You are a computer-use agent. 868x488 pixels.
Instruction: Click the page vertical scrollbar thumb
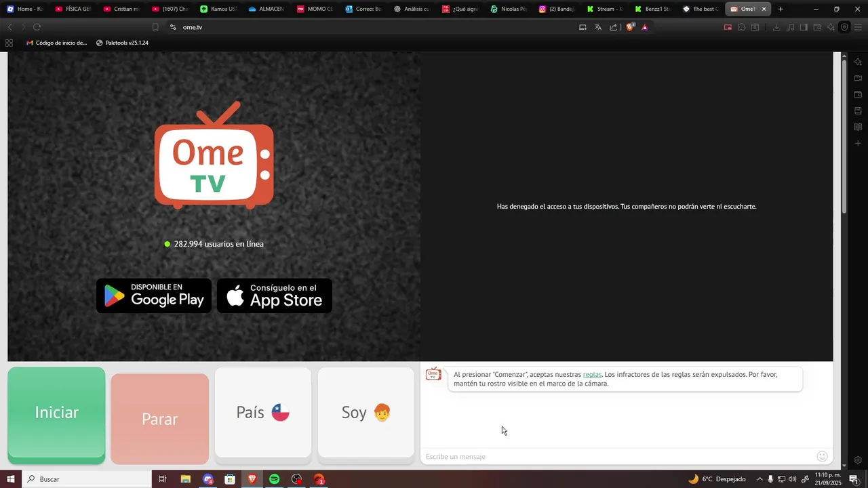click(x=844, y=136)
